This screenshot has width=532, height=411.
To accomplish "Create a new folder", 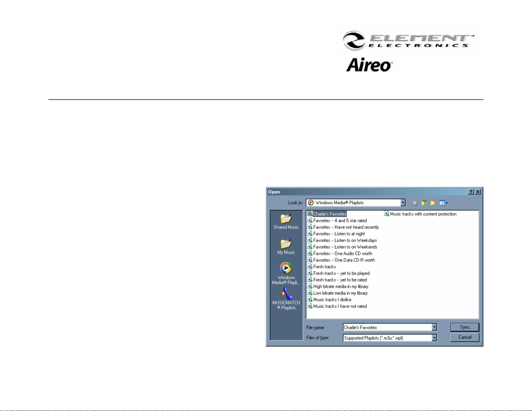I will 433,203.
